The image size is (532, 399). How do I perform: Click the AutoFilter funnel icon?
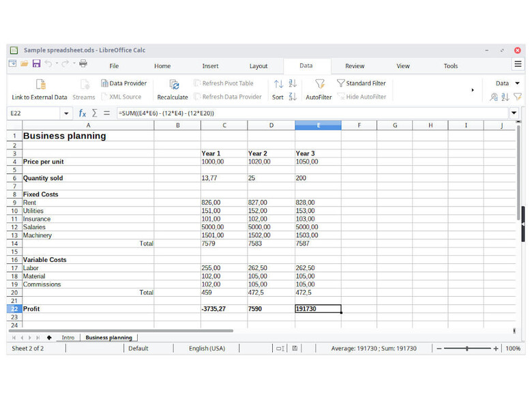[319, 84]
